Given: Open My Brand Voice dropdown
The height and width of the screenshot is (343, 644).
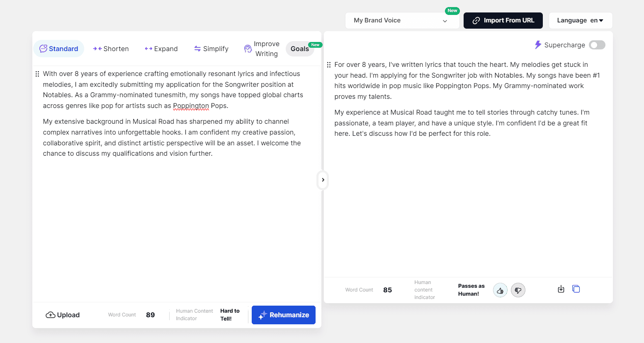Looking at the screenshot, I should tap(402, 20).
